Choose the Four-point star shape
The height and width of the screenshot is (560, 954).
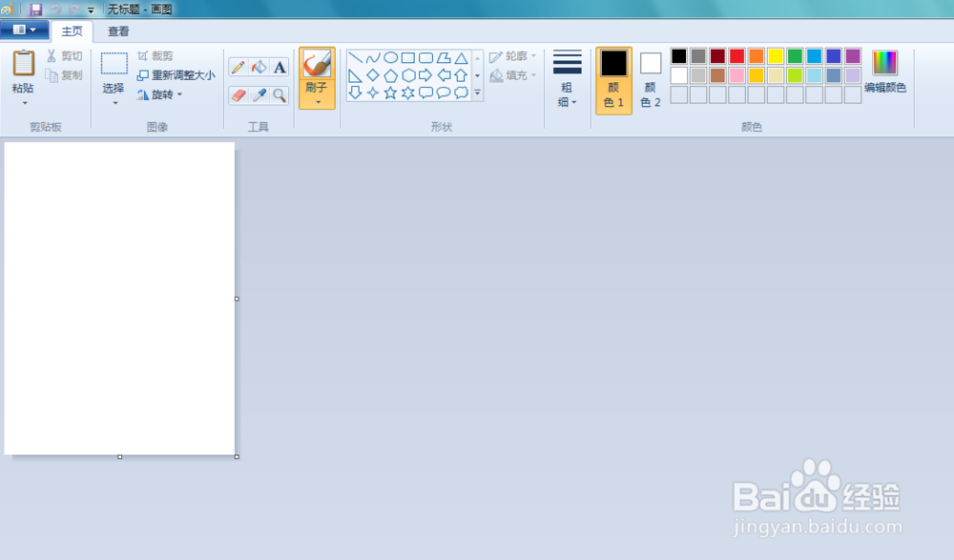373,93
